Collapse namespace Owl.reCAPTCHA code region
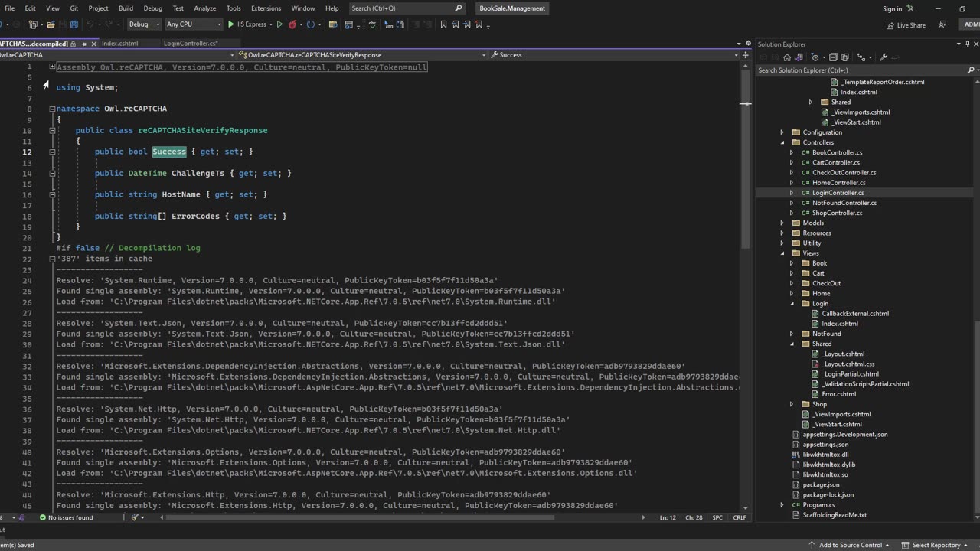980x551 pixels. 52,109
